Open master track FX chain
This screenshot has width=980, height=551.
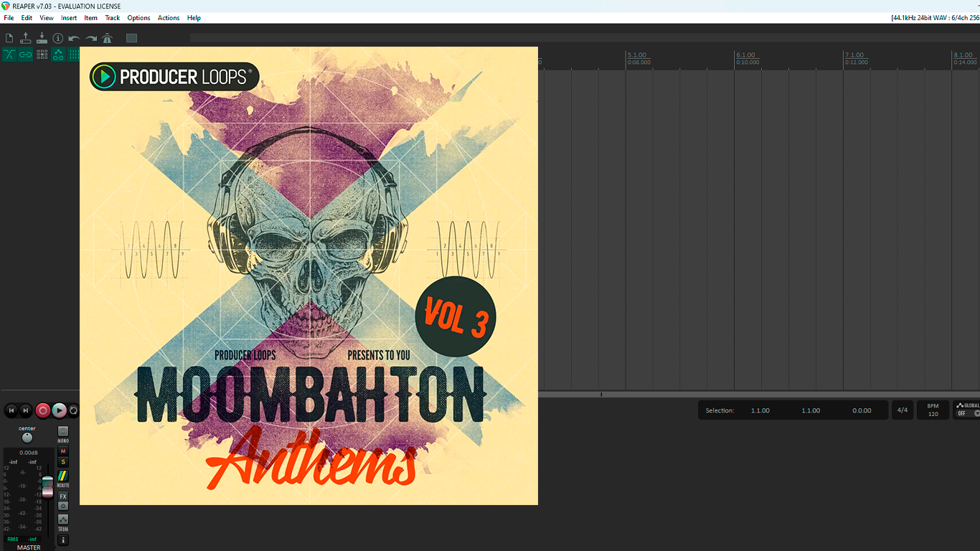click(x=63, y=496)
